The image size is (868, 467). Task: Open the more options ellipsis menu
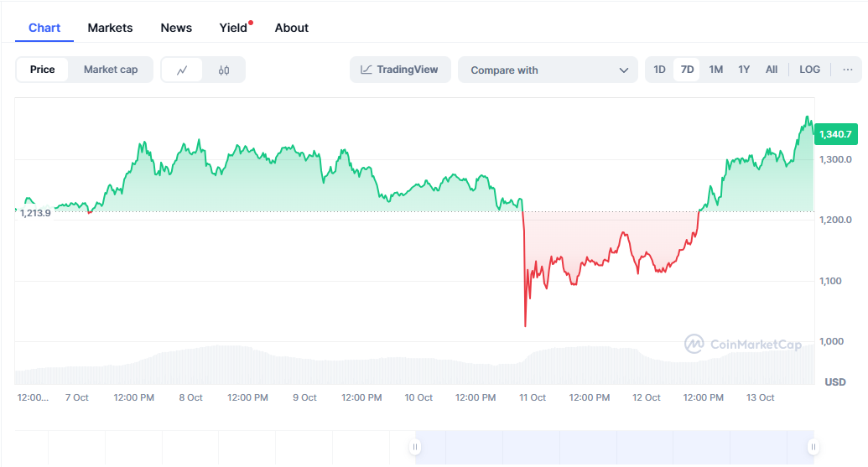[x=848, y=70]
